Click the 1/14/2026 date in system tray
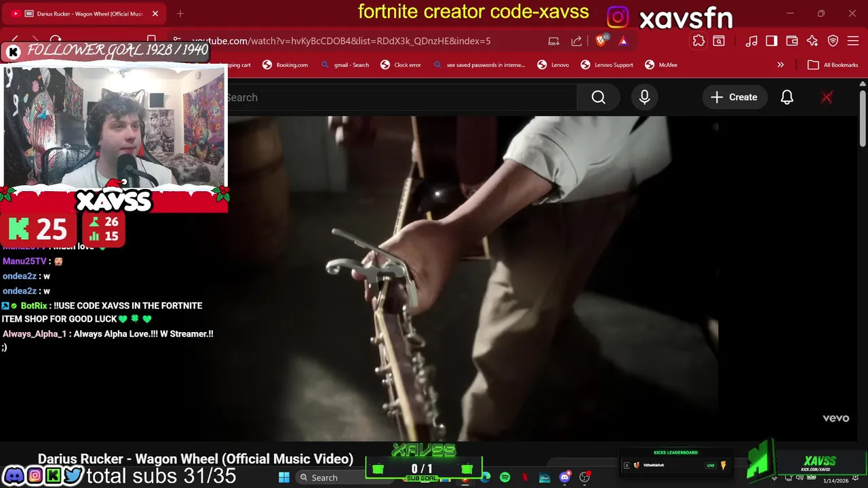The height and width of the screenshot is (488, 868). 835,481
